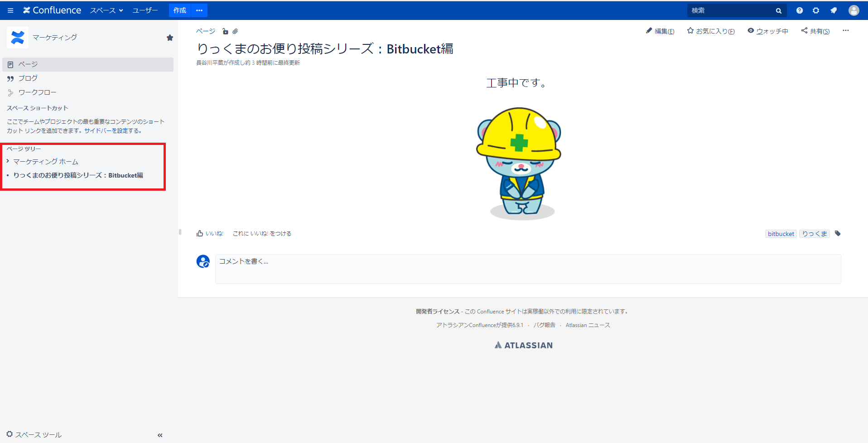This screenshot has height=443, width=868.
Task: Expand the マーケティング ホーム tree node
Action: pos(8,161)
